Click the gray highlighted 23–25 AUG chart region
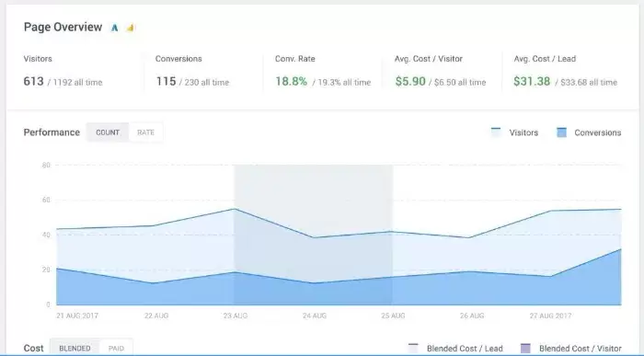Viewport: 644px width, 356px height. 314,235
